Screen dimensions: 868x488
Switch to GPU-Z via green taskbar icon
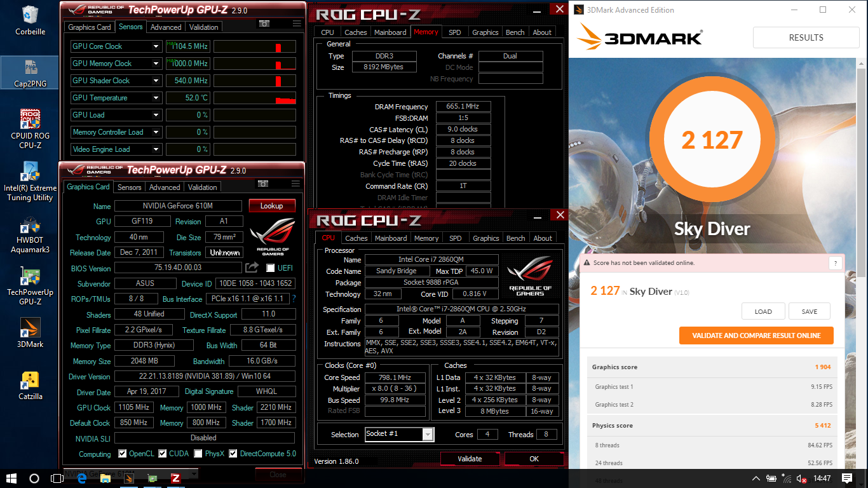(153, 478)
